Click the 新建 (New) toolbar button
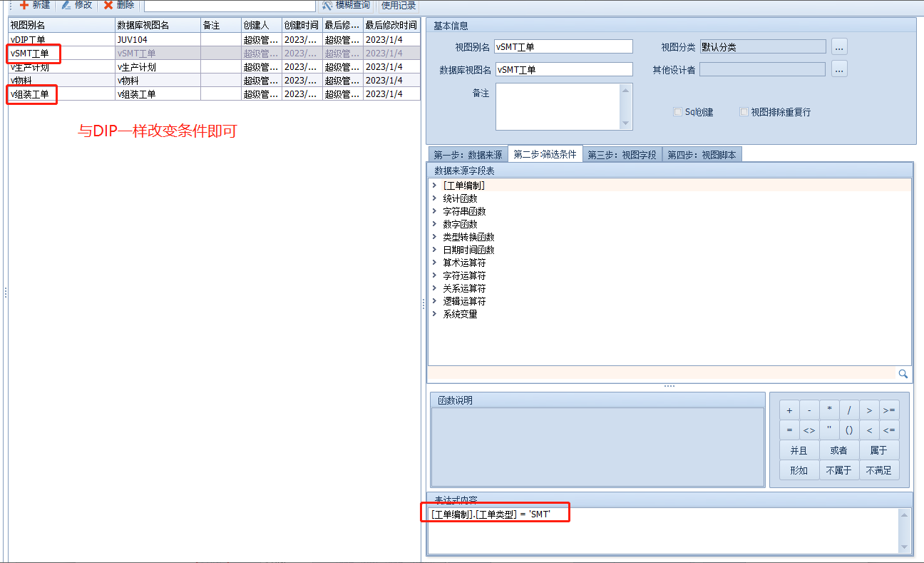 (x=34, y=5)
